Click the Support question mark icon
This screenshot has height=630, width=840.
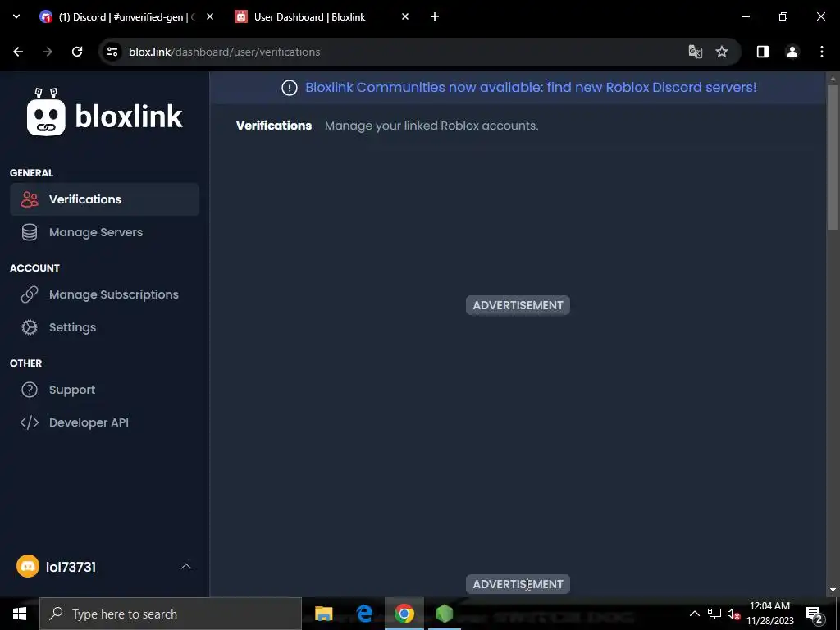(x=30, y=390)
